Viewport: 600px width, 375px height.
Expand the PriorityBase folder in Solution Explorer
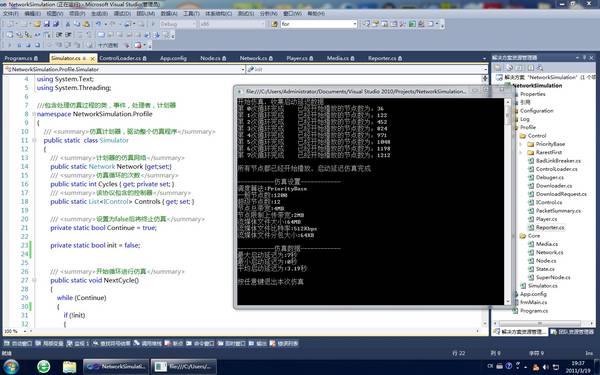click(x=521, y=144)
